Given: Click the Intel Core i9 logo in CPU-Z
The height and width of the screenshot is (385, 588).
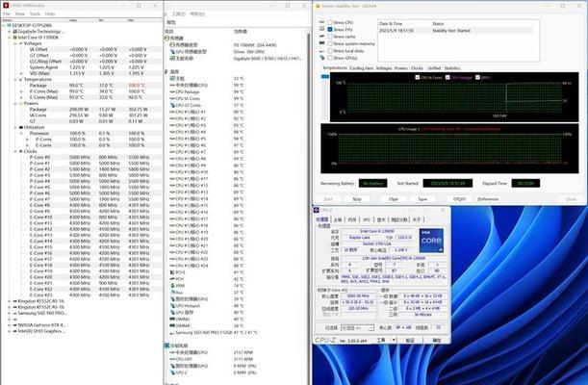Looking at the screenshot, I should tap(431, 241).
